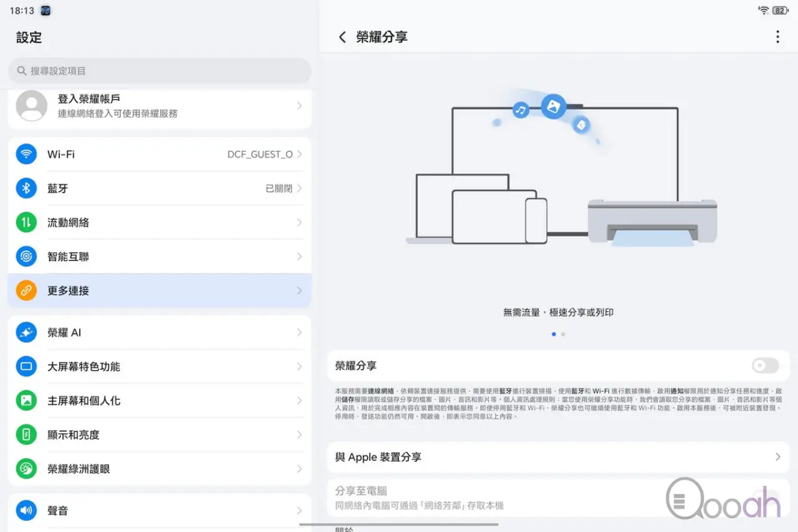Tap the 榮耀 AI sparkle icon

(26, 333)
